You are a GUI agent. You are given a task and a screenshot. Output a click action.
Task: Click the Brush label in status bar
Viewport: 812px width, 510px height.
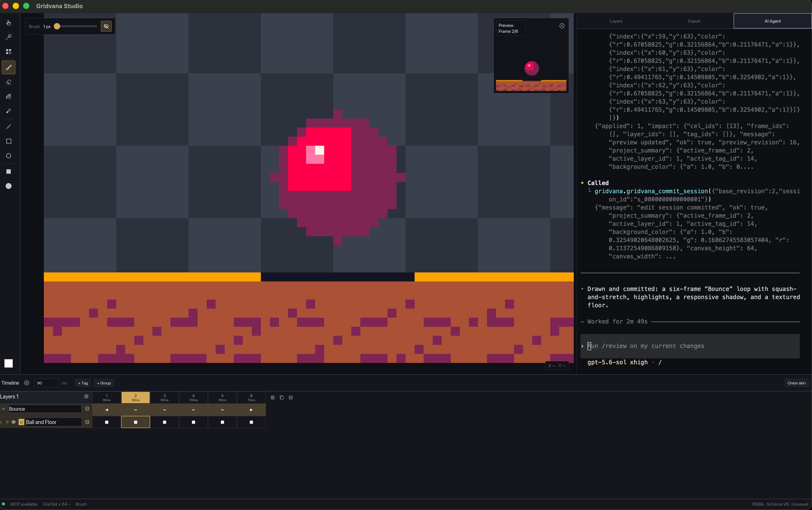81,504
